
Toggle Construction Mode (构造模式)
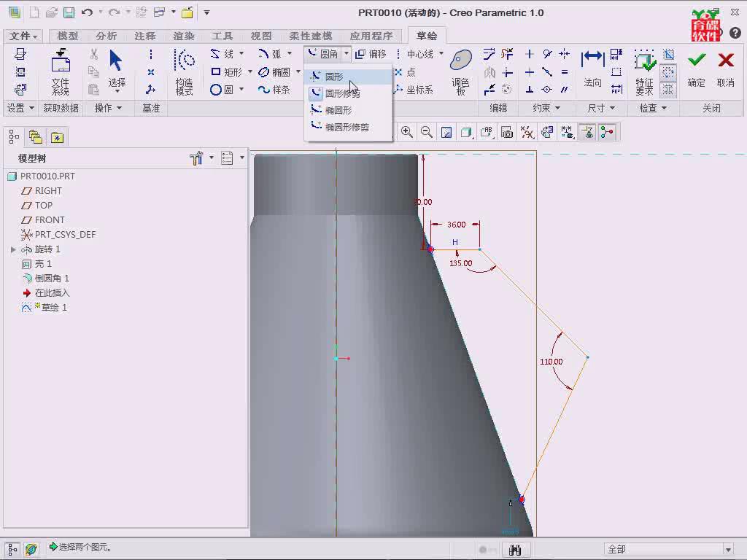click(184, 71)
